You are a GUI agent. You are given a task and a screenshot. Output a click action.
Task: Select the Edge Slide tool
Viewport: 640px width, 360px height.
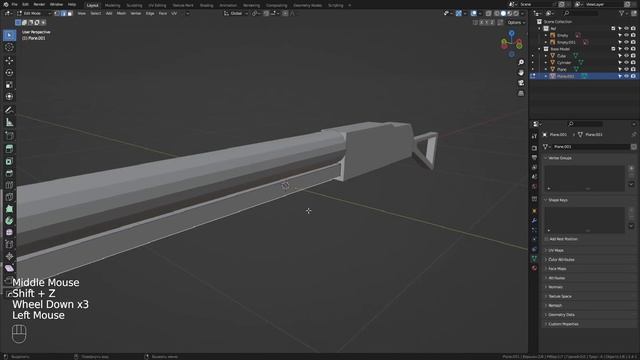coord(9,244)
